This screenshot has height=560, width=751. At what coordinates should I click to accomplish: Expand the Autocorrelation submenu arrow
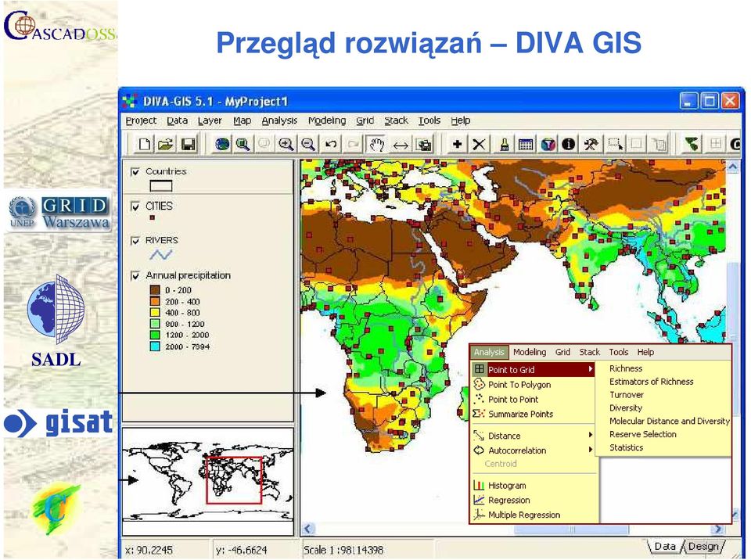(x=591, y=450)
